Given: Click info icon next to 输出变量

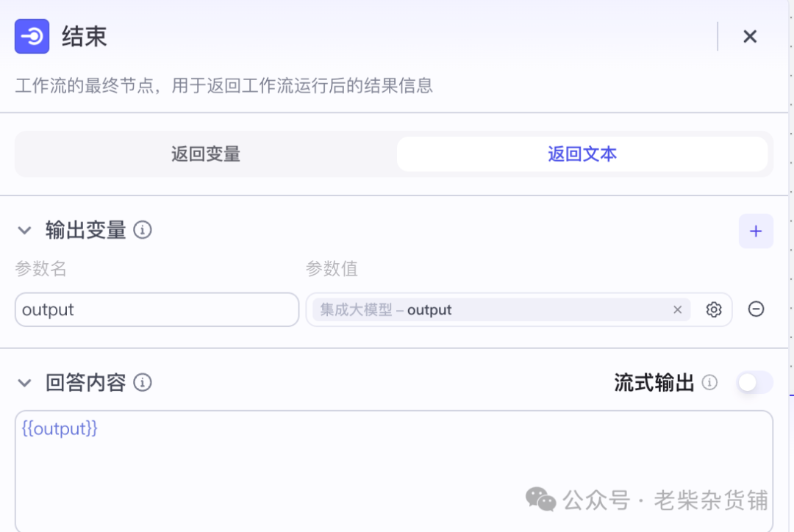Looking at the screenshot, I should coord(143,231).
